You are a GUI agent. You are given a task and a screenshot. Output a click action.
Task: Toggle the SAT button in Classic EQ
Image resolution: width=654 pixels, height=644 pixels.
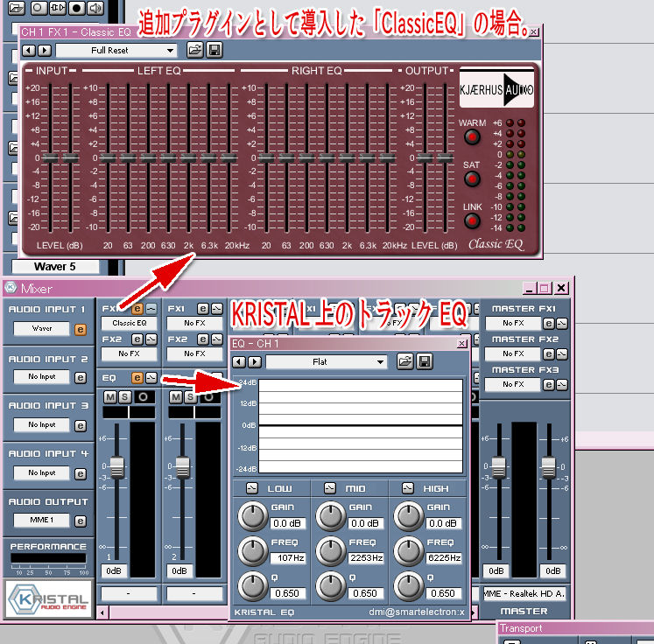click(x=472, y=178)
